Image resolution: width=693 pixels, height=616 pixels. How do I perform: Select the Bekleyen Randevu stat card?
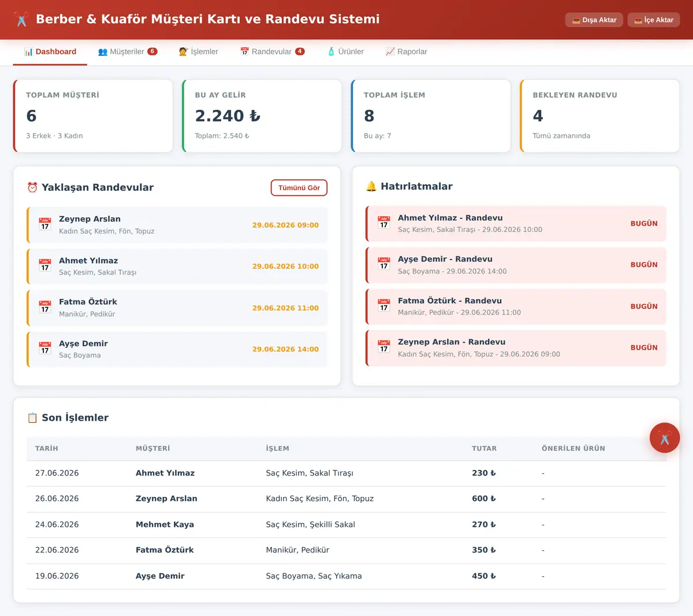[600, 116]
